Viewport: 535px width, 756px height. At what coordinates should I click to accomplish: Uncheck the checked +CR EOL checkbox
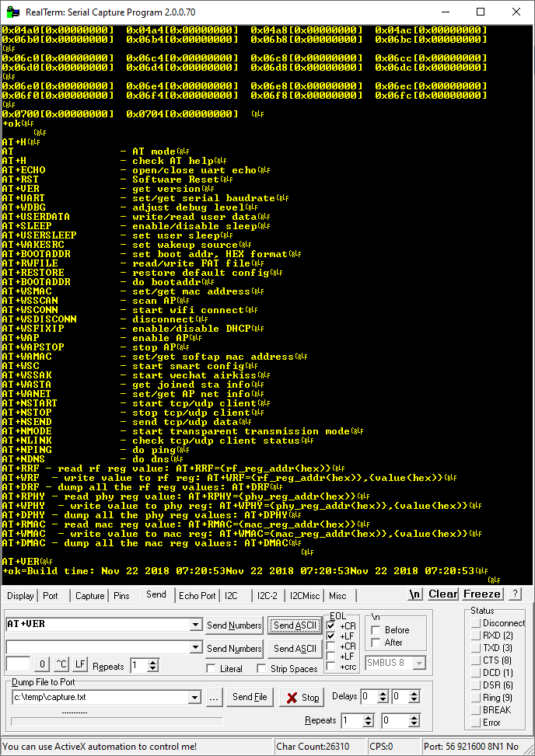tap(331, 625)
